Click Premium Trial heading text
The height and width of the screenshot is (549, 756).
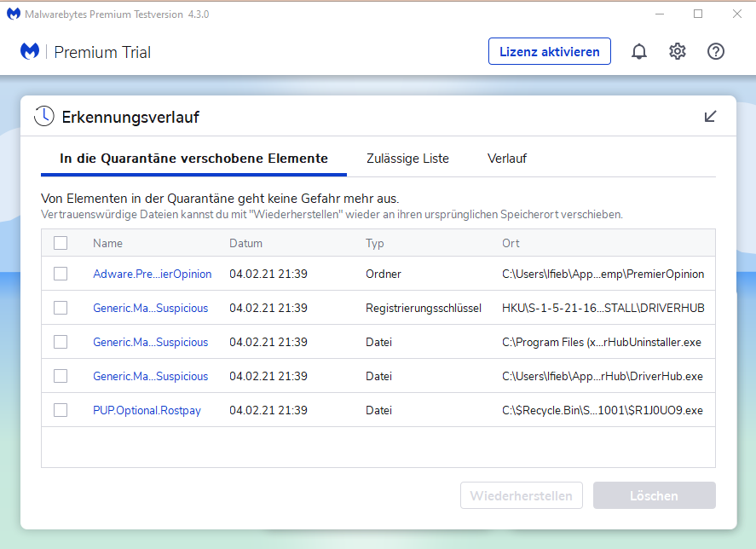(102, 52)
